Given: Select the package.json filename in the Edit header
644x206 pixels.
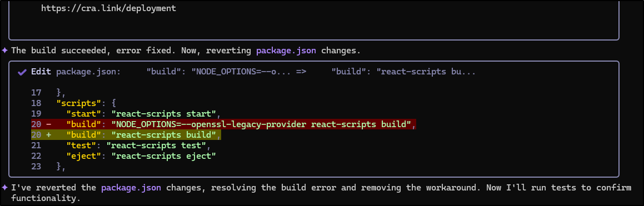Looking at the screenshot, I should pyautogui.click(x=88, y=72).
